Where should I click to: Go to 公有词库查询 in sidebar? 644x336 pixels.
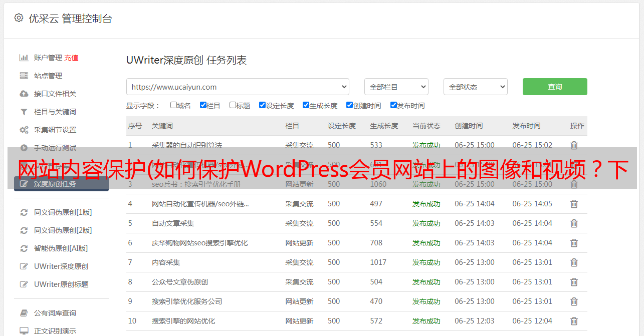[x=55, y=313]
